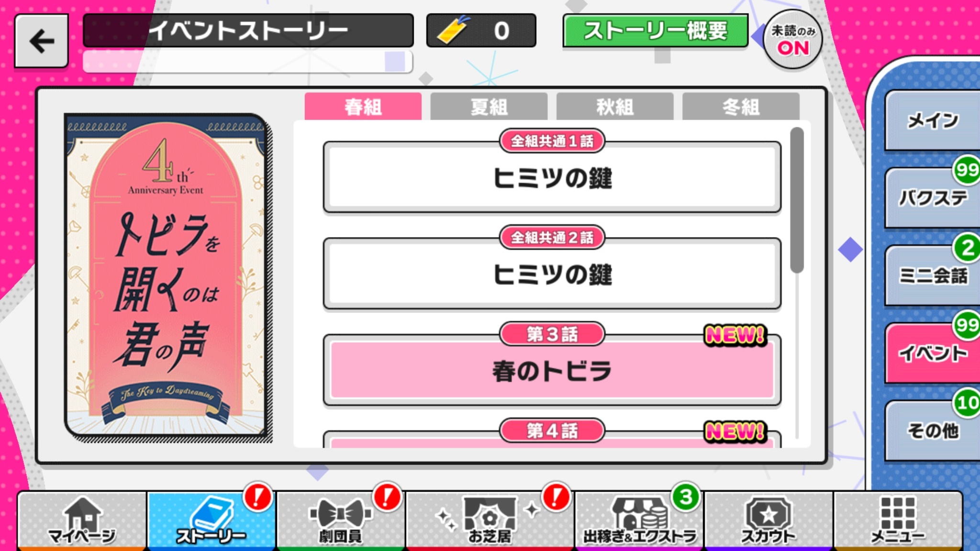The height and width of the screenshot is (551, 980).
Task: Switch to the 冬組 tab
Action: click(741, 106)
